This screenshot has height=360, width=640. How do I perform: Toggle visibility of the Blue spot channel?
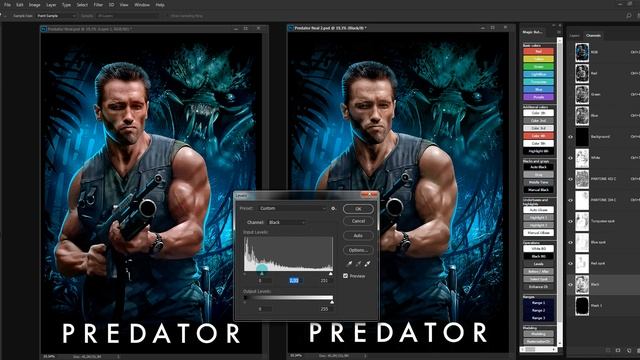tap(571, 242)
